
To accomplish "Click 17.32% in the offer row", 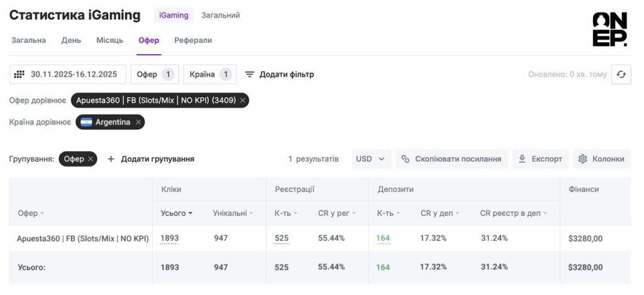I will (433, 238).
